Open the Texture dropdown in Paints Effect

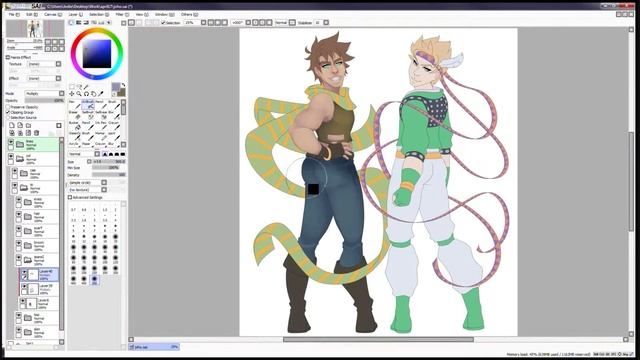(x=44, y=64)
